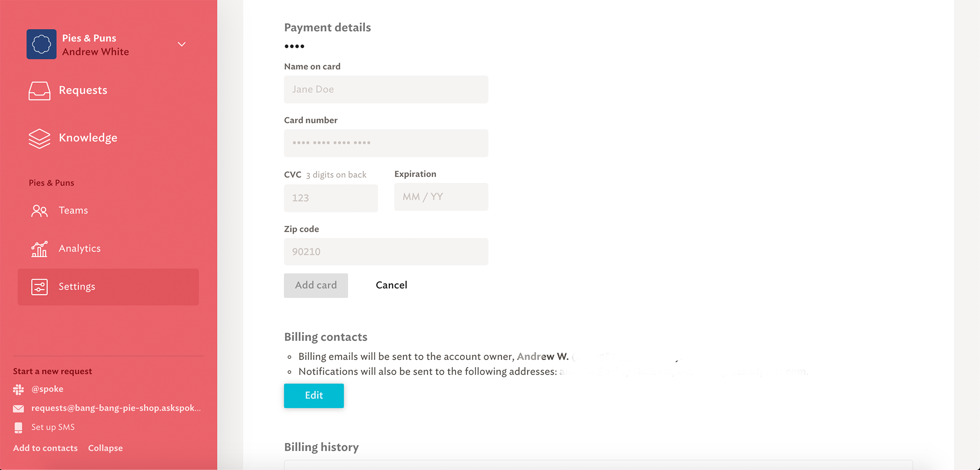Cancel adding the card

pyautogui.click(x=392, y=285)
